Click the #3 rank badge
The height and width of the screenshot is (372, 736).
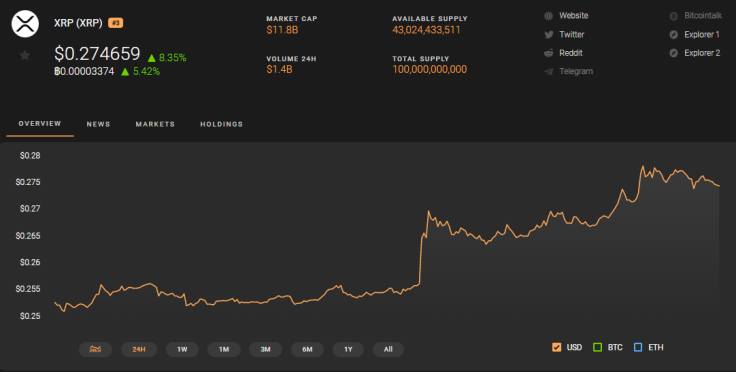click(x=115, y=23)
